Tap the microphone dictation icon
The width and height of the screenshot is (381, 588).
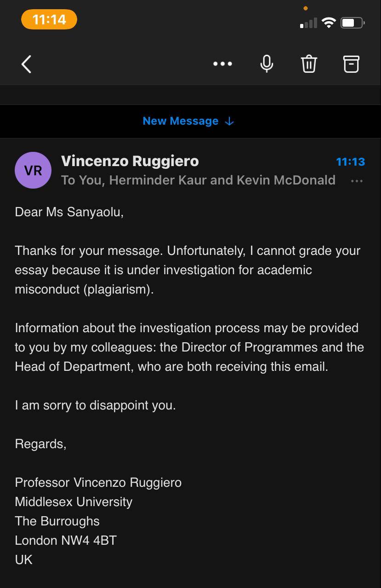tap(267, 64)
